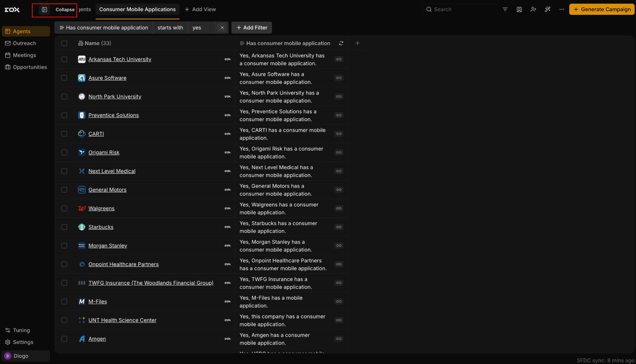Check the Walgreens row checkbox
Screen dimensions: 636x364
tap(64, 208)
